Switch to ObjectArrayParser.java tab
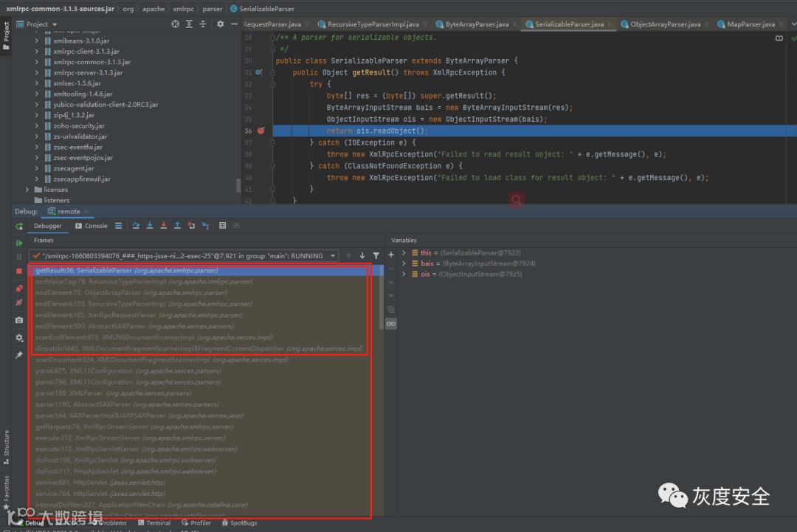 664,24
